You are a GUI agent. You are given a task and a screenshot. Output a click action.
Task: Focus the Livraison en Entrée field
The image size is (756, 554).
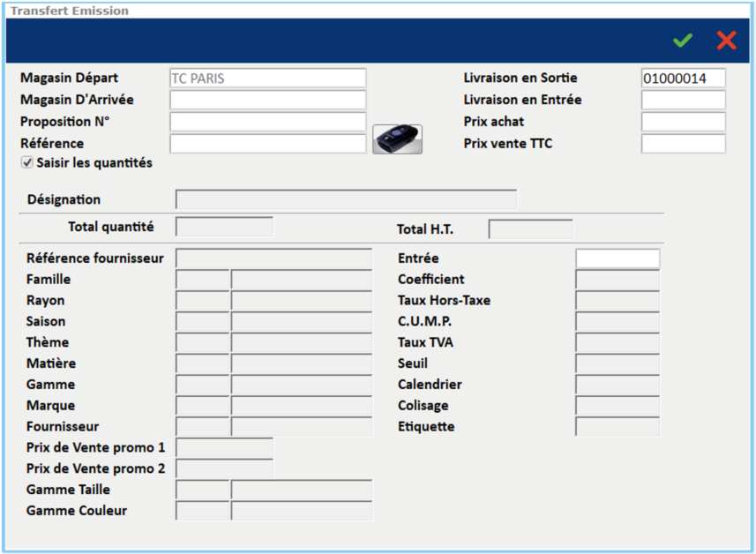pos(683,100)
